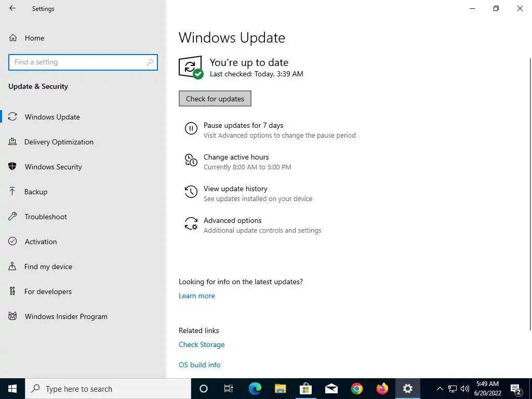Open File Explorer from taskbar
The height and width of the screenshot is (399, 532).
pos(280,389)
